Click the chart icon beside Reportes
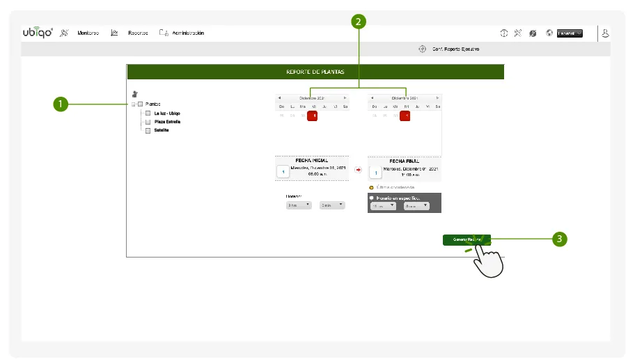Screen dimensions: 635x364 tap(114, 33)
